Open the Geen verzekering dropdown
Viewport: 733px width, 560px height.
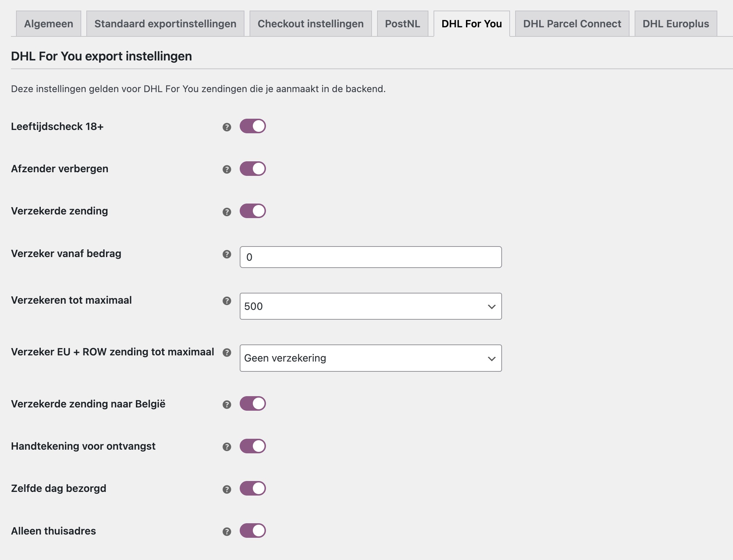(371, 358)
